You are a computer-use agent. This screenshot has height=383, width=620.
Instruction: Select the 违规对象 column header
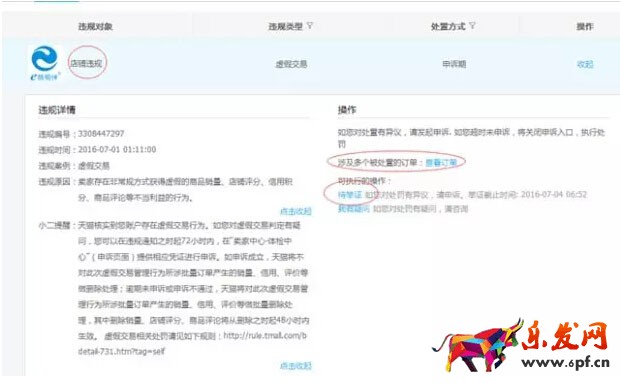[95, 26]
